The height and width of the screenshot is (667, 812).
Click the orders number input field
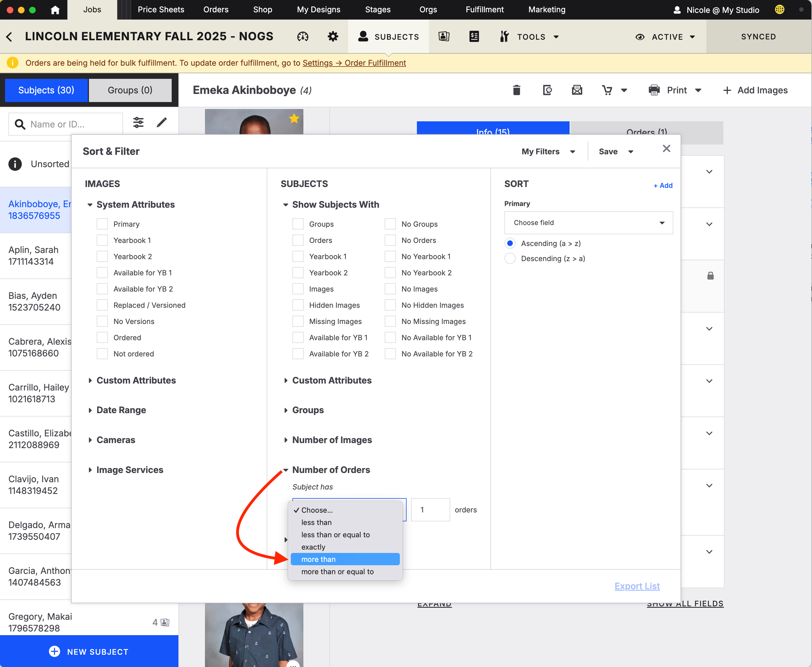(x=430, y=510)
